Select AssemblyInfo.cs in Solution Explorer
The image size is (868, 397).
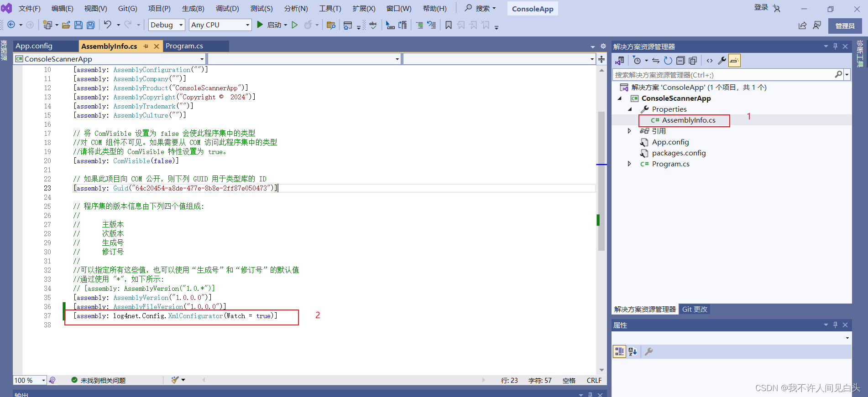[689, 120]
